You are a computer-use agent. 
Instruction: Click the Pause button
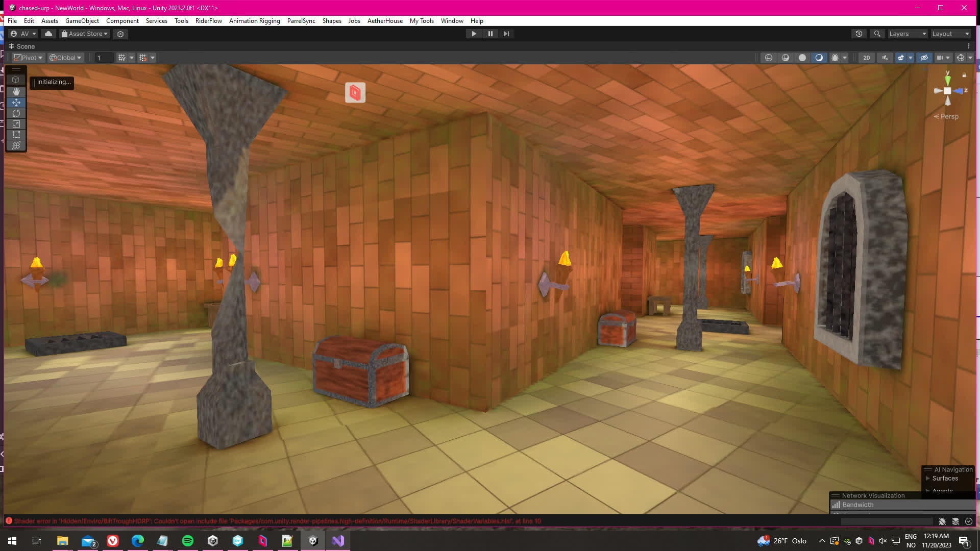pos(490,34)
